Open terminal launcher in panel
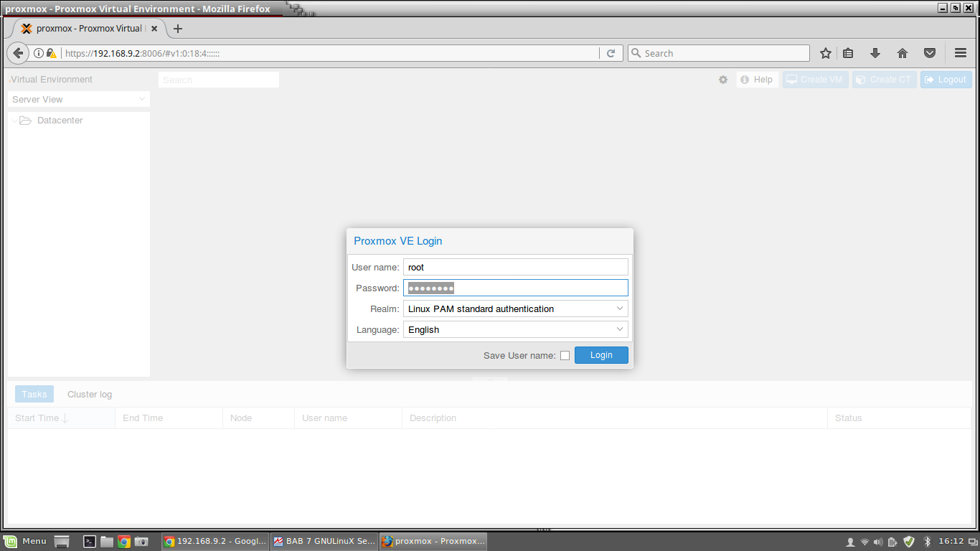 coord(90,542)
